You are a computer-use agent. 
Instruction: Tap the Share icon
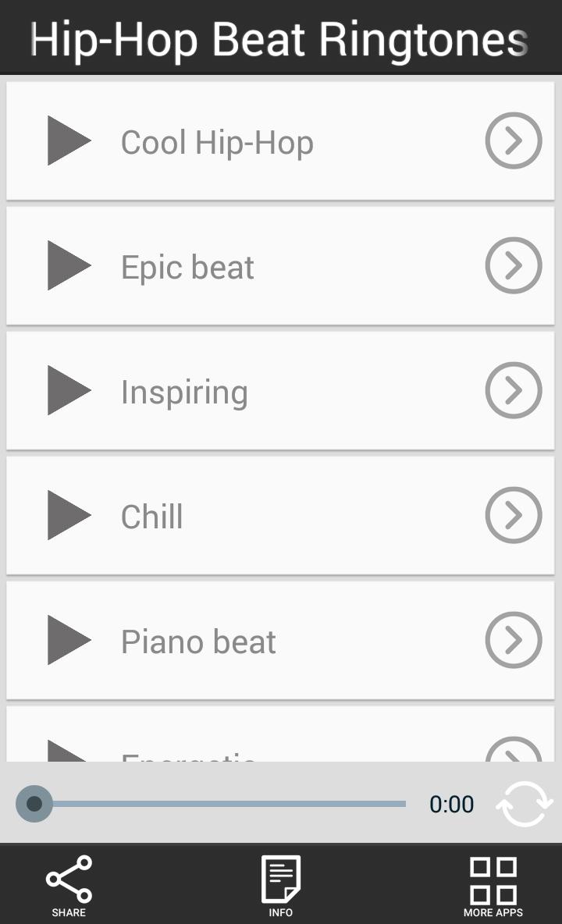point(69,883)
